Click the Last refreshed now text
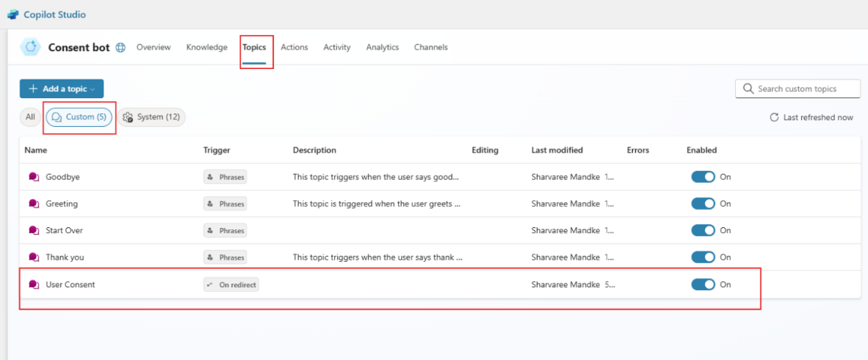 point(818,117)
